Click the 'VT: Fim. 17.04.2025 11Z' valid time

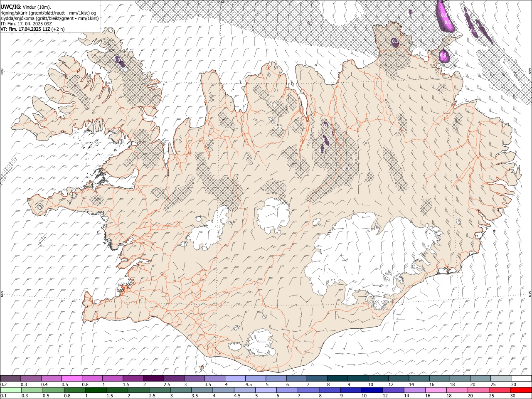pyautogui.click(x=25, y=29)
